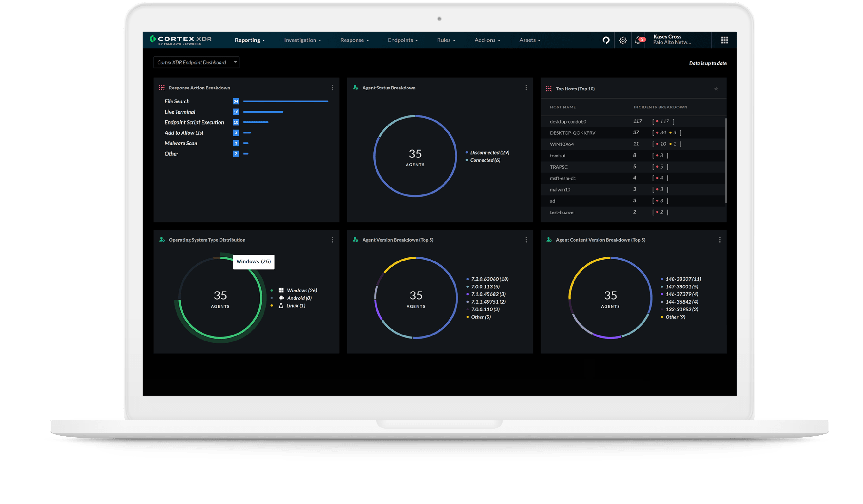Open the apps grid icon
This screenshot has width=863, height=504.
724,40
